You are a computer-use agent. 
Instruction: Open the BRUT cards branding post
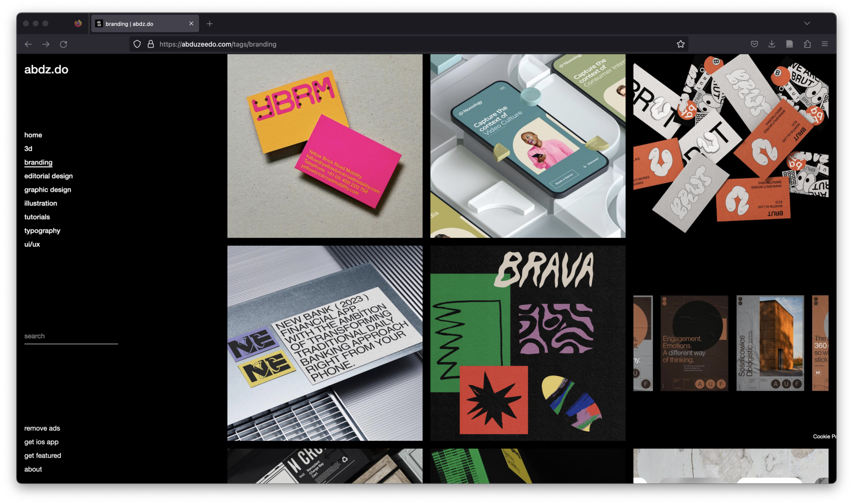coord(731,146)
